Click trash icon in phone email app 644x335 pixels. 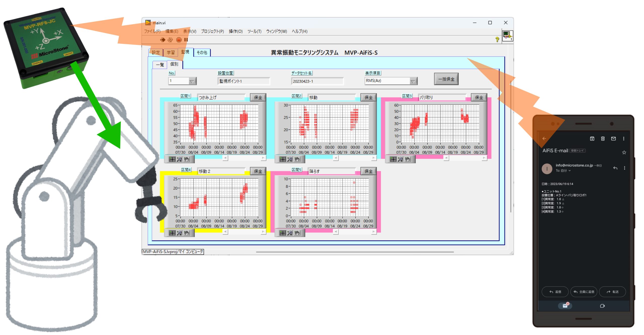(603, 139)
